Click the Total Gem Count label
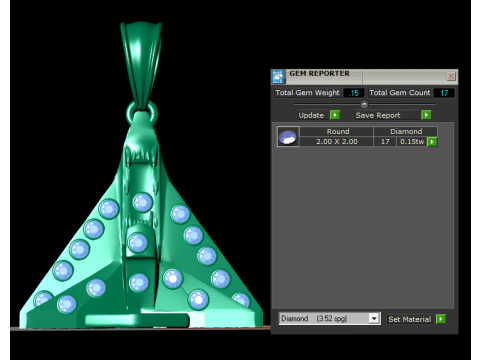This screenshot has height=360, width=480. point(400,93)
